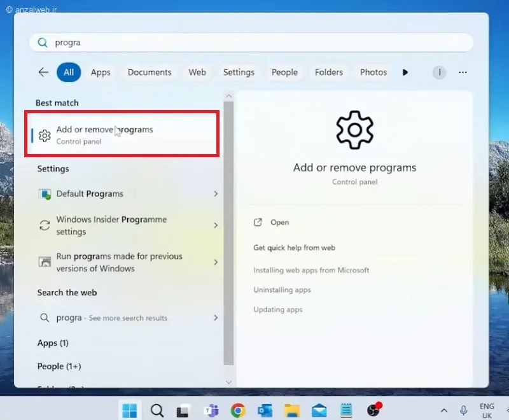
Task: Launch Microsoft Teams from the taskbar
Action: 211,410
